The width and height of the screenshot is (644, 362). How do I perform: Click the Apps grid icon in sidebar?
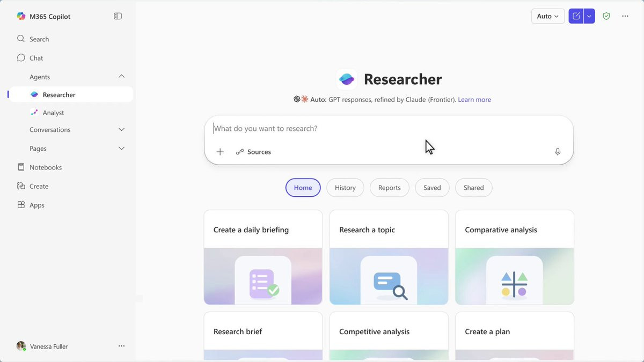coord(21,204)
